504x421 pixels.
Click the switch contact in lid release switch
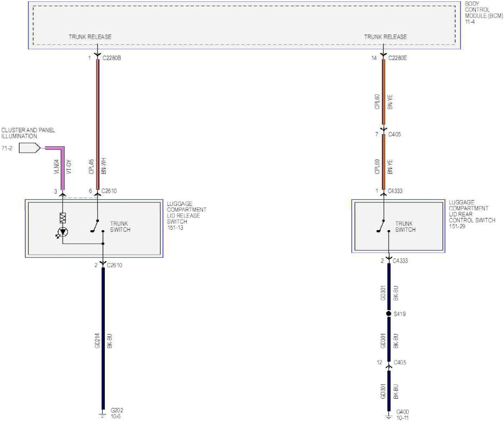[x=97, y=226]
